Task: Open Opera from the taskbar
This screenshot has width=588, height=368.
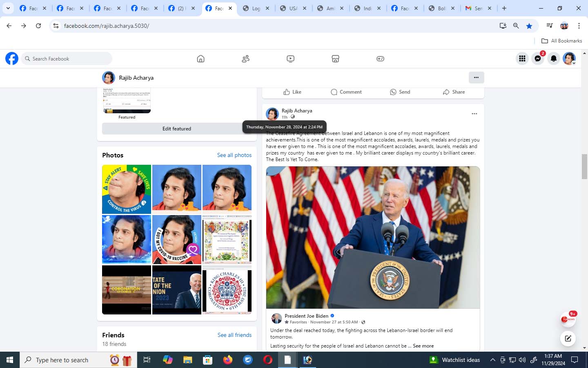Action: [268, 360]
